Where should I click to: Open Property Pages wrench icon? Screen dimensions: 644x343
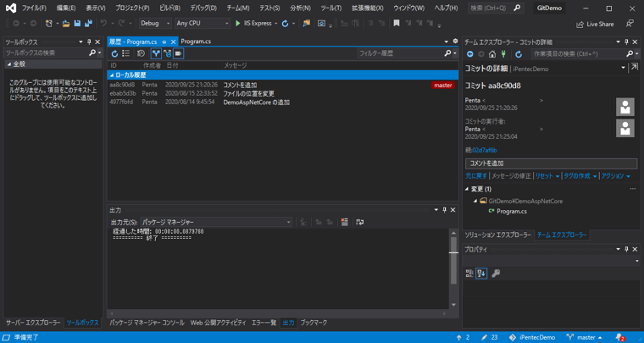[x=496, y=274]
